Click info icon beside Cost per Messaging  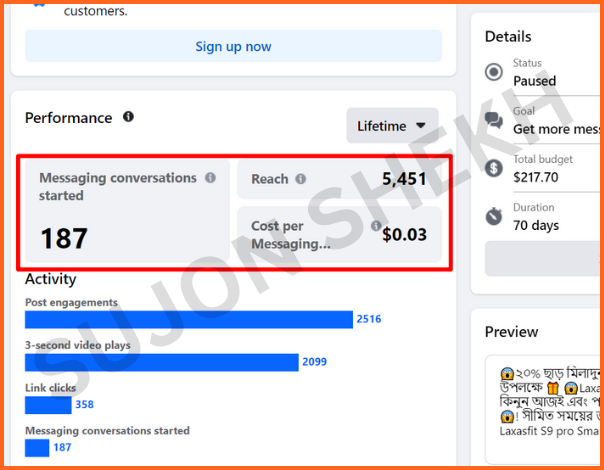click(376, 226)
